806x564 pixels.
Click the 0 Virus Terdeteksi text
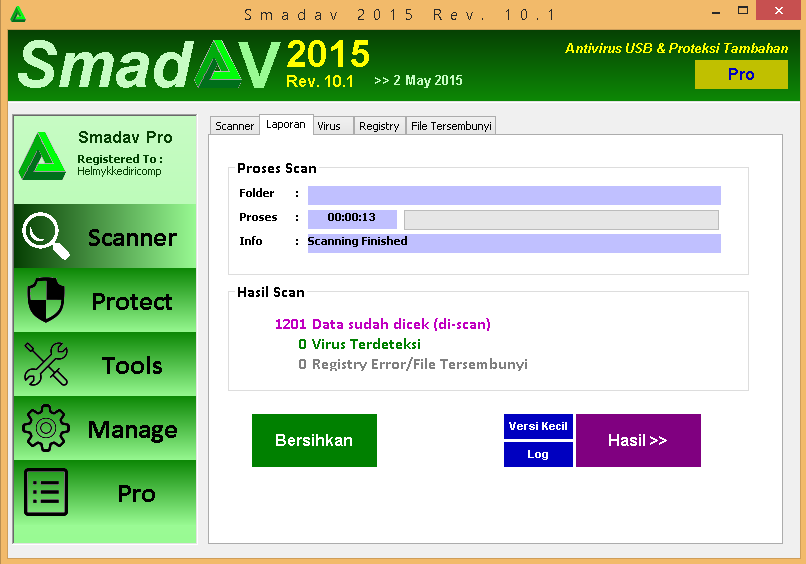point(359,344)
